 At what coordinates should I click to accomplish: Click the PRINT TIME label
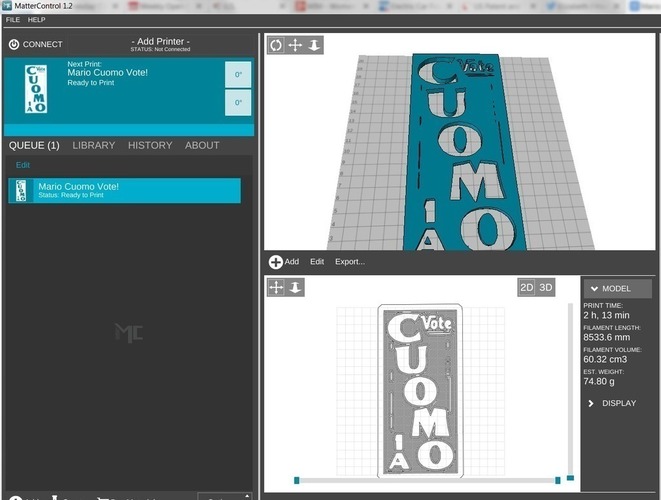point(603,306)
